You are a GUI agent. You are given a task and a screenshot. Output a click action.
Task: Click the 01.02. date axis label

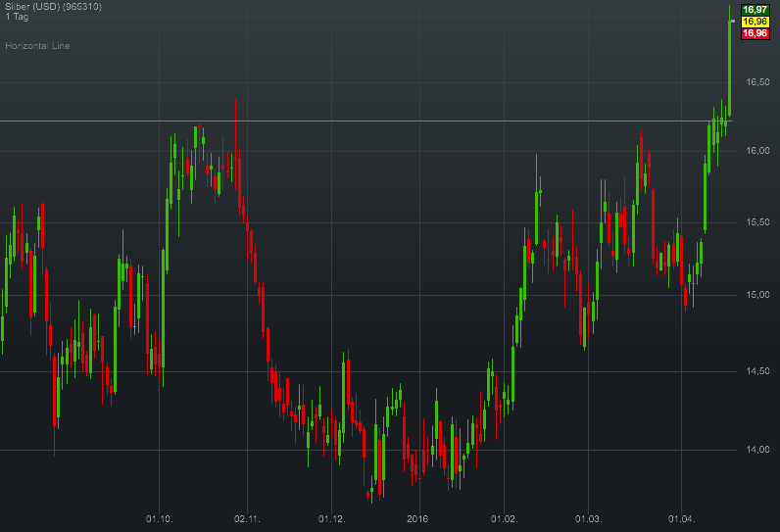(x=505, y=519)
